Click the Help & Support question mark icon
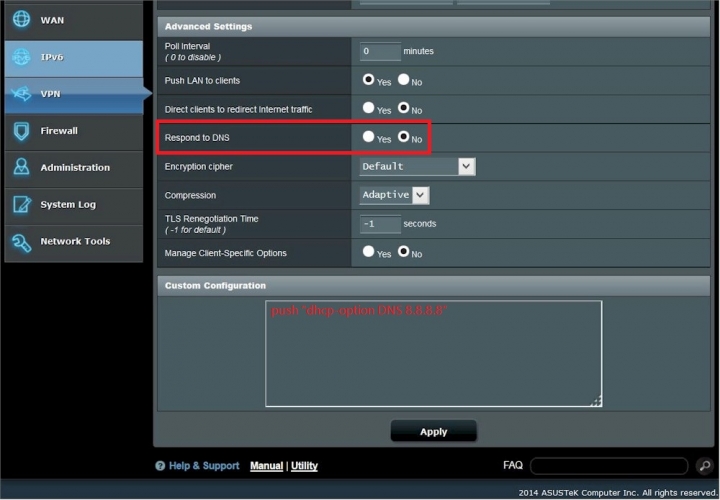Viewport: 720px width, 500px height. 160,466
